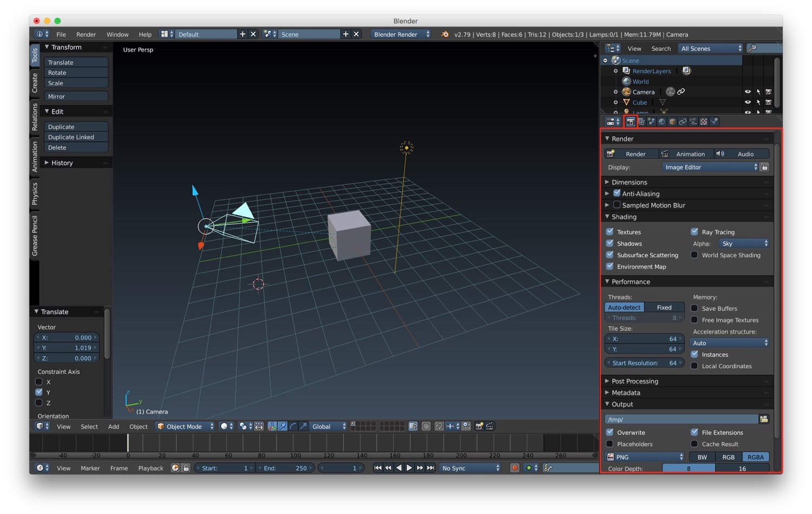
Task: Open the Render menu in top bar
Action: [86, 34]
